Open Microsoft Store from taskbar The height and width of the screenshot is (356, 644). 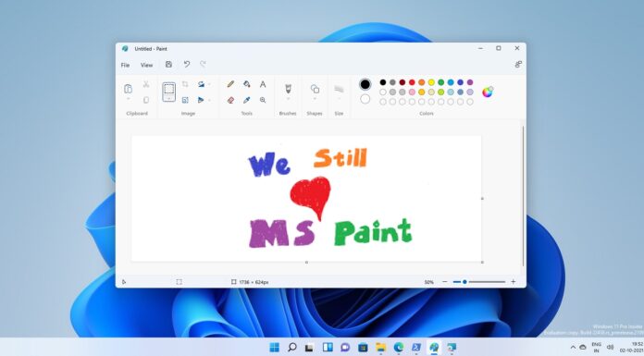click(x=363, y=348)
